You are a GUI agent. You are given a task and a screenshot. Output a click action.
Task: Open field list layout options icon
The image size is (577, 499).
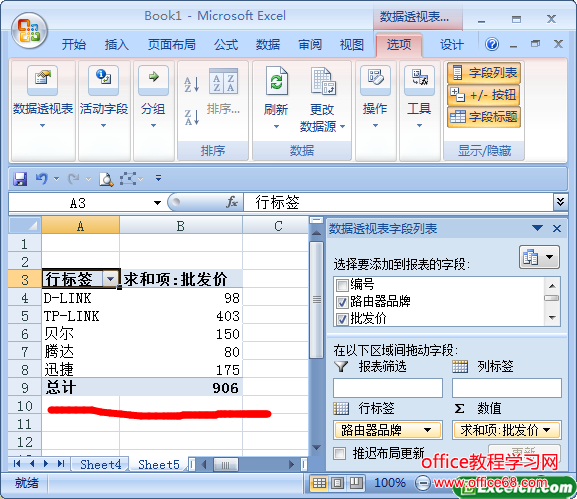(539, 257)
